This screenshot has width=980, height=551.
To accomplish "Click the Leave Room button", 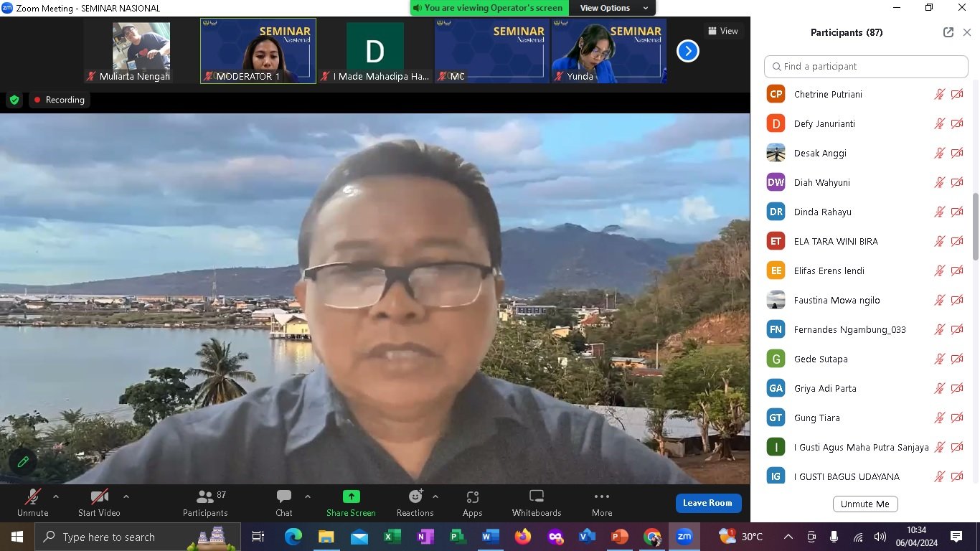I will pyautogui.click(x=707, y=503).
